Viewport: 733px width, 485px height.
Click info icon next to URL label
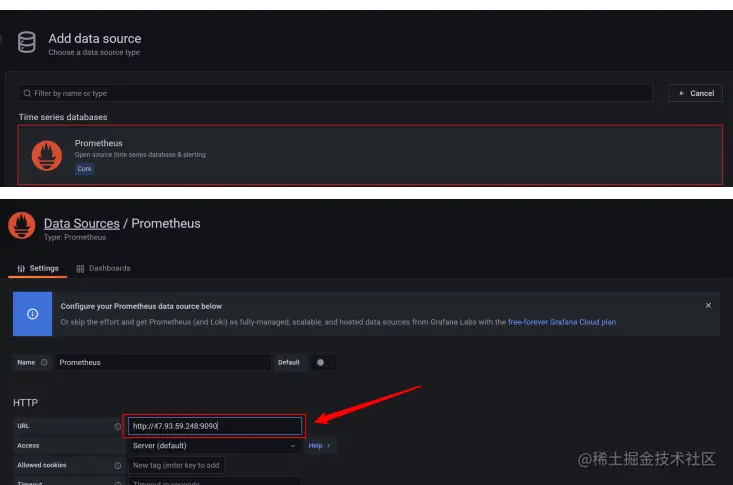pyautogui.click(x=118, y=426)
